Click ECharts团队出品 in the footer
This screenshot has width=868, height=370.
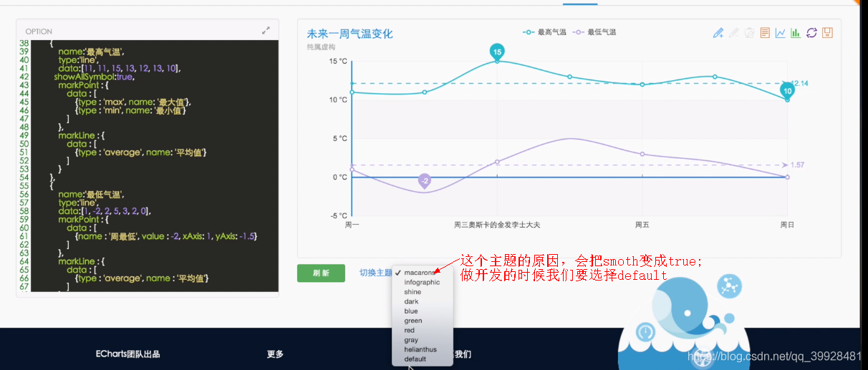pyautogui.click(x=127, y=354)
